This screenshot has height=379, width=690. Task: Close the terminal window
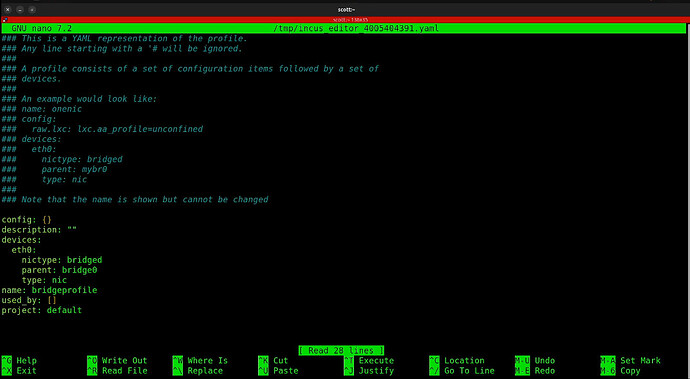click(7, 9)
